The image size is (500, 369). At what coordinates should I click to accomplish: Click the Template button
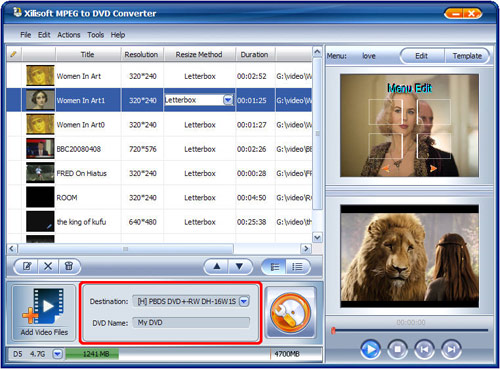[467, 56]
